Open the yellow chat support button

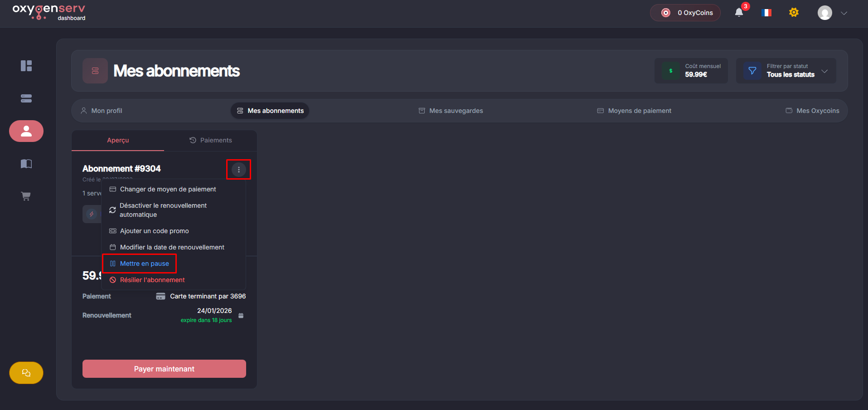[x=26, y=373]
